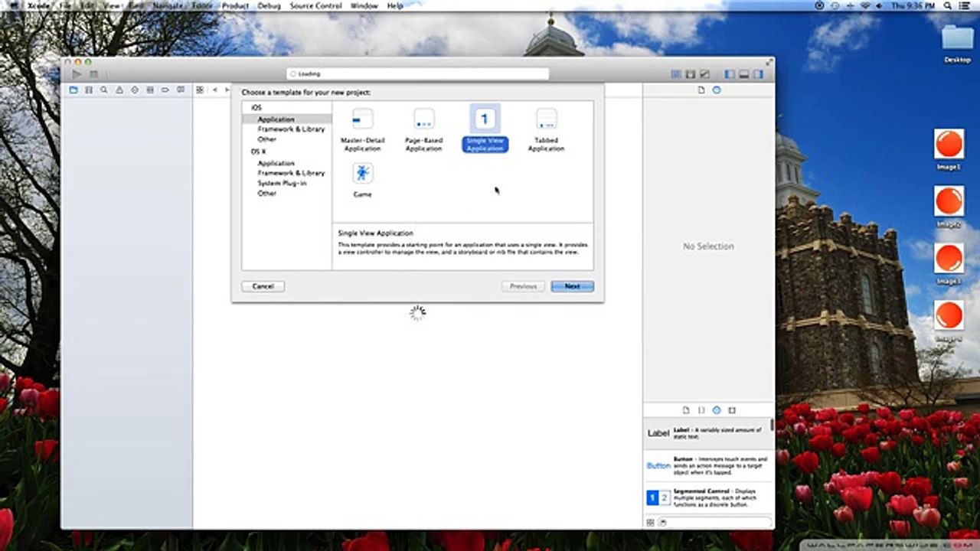The width and height of the screenshot is (980, 551).
Task: Switch to the Version editor
Action: coord(704,74)
